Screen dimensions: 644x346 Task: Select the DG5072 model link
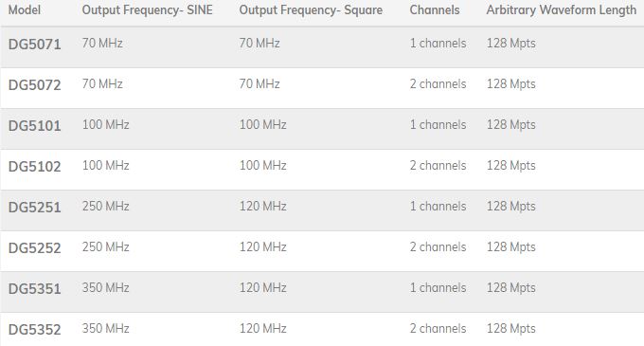pyautogui.click(x=34, y=85)
